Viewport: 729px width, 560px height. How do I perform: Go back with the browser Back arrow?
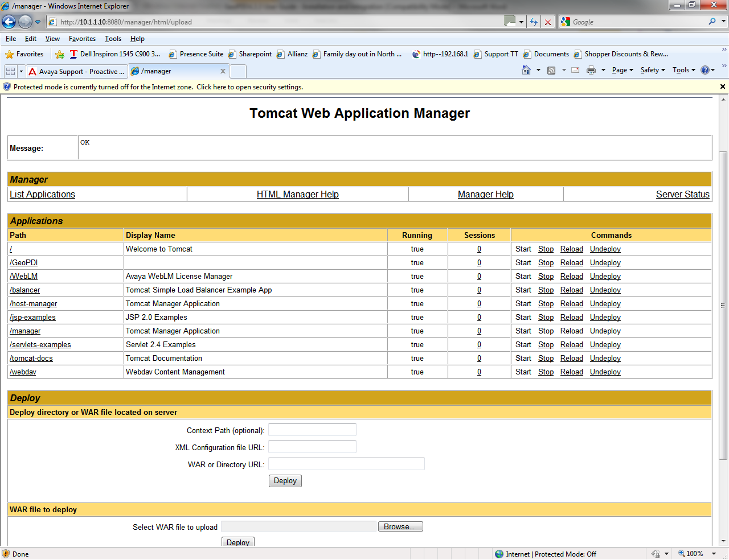point(9,22)
